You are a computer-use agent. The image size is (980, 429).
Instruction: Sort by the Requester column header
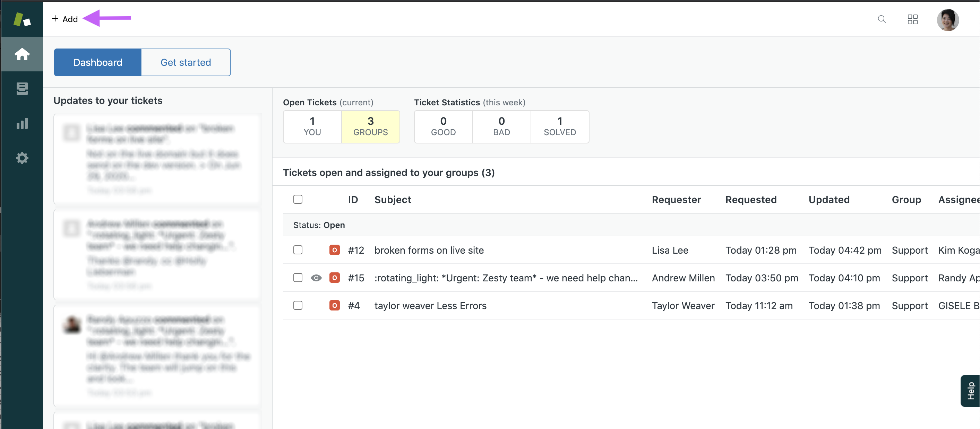tap(676, 200)
